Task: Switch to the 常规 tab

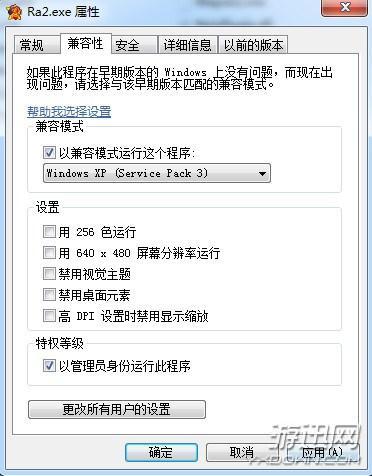Action: coord(32,45)
